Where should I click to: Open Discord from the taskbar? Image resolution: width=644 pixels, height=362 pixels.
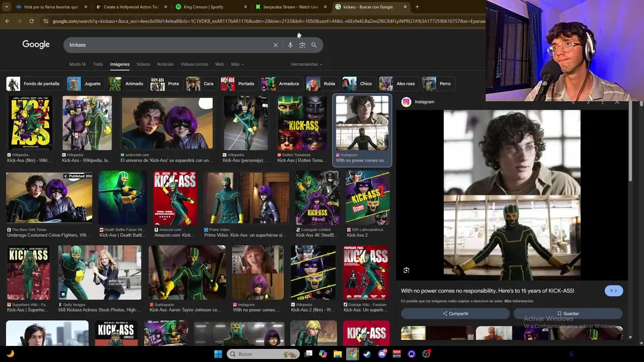tap(382, 354)
